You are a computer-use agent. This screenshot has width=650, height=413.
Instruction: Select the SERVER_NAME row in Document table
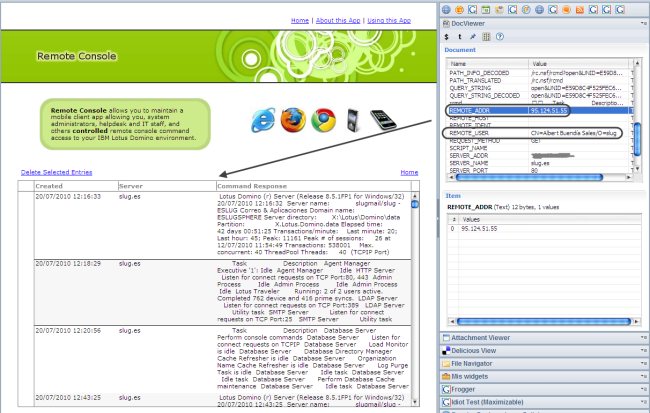click(538, 163)
